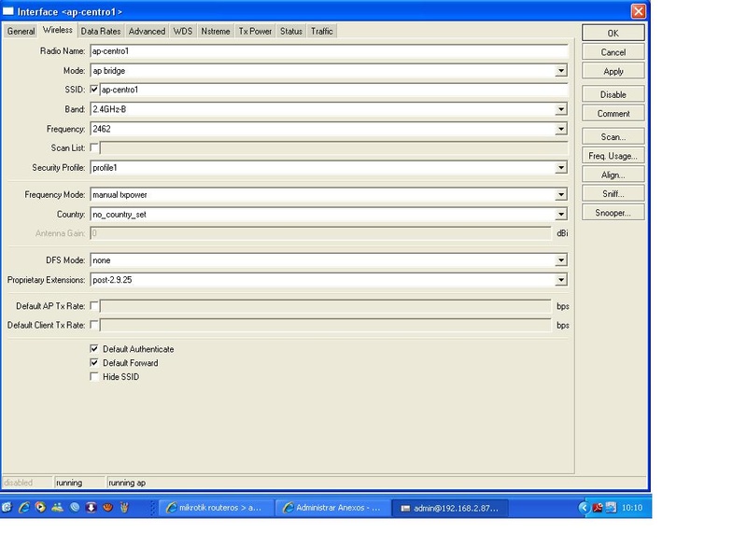Click the Radio Name input field
747x560 pixels.
click(x=329, y=51)
